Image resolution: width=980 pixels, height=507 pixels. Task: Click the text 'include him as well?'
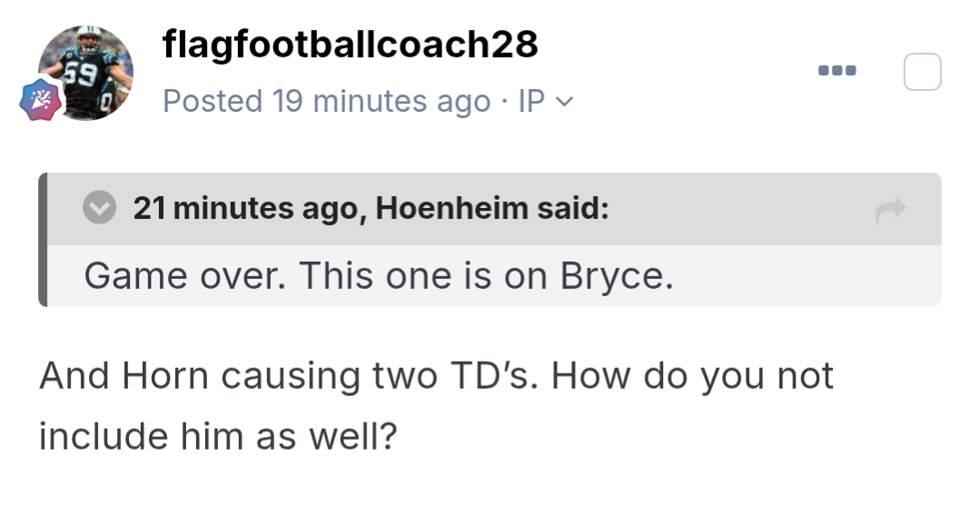218,436
